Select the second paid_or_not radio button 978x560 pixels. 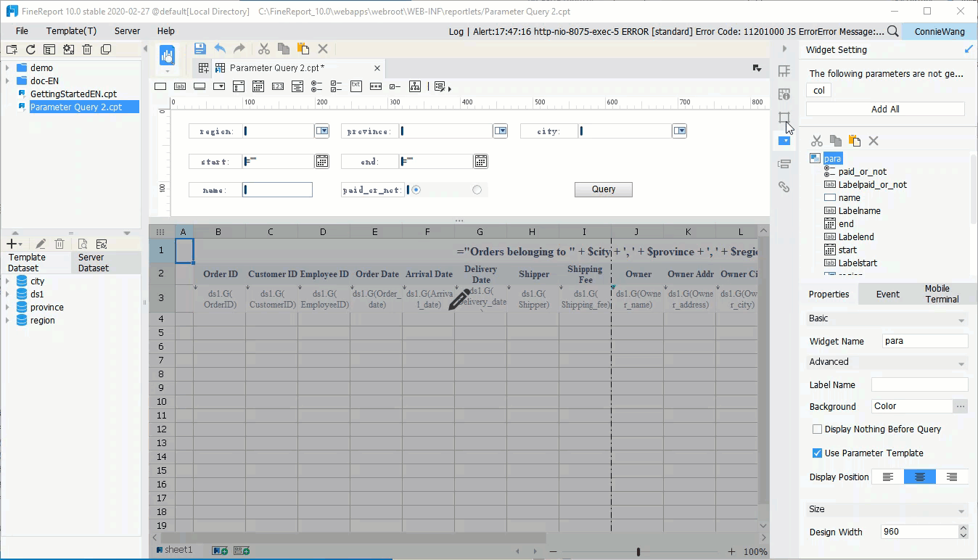(x=477, y=190)
